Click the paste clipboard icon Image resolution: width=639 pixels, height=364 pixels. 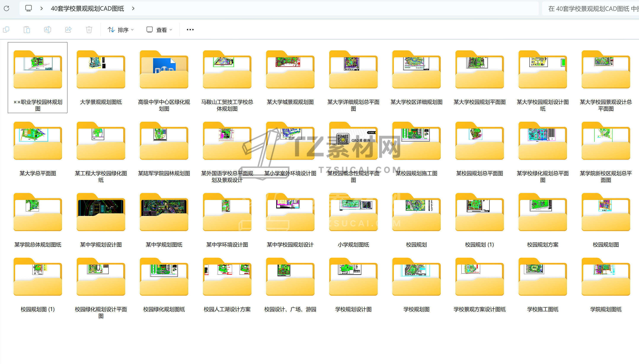click(x=27, y=30)
